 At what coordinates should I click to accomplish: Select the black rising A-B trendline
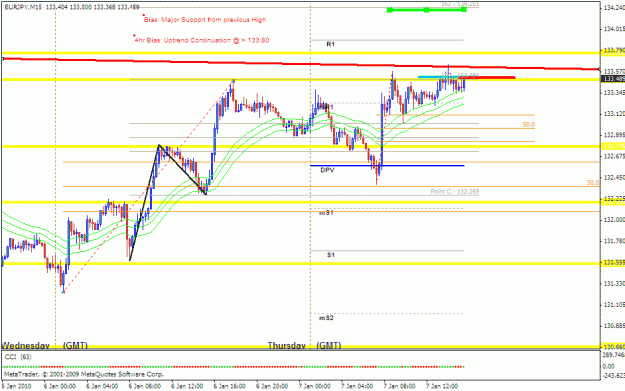(144, 202)
